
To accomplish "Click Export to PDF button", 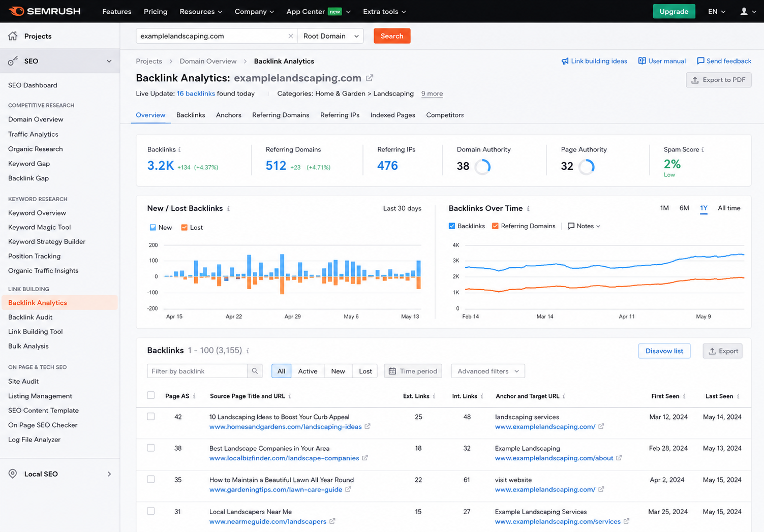I will coord(719,80).
